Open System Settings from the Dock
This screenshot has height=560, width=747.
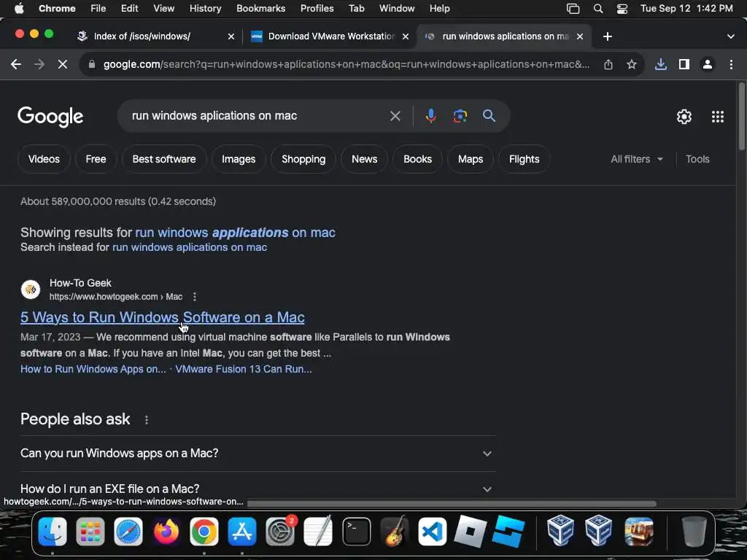tap(280, 532)
